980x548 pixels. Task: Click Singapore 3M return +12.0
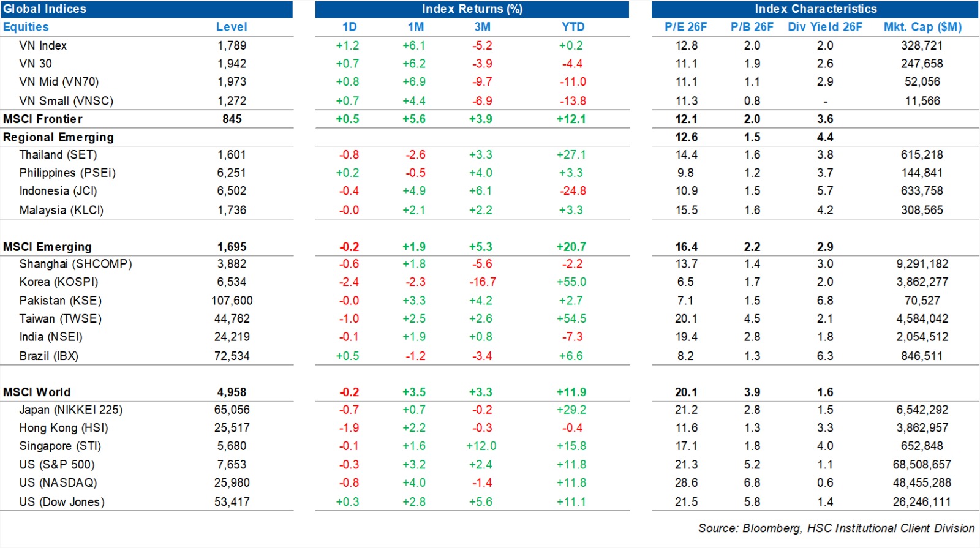pyautogui.click(x=481, y=446)
